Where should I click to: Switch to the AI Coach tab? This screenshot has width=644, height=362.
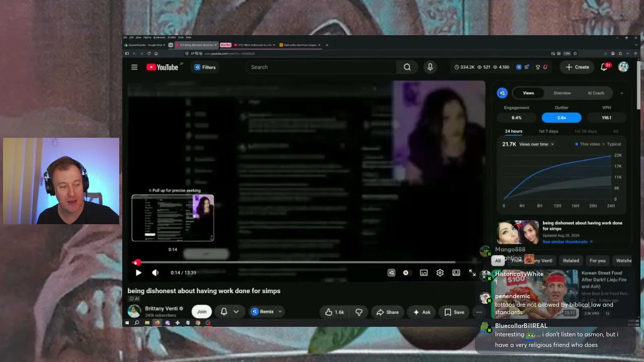coord(596,93)
